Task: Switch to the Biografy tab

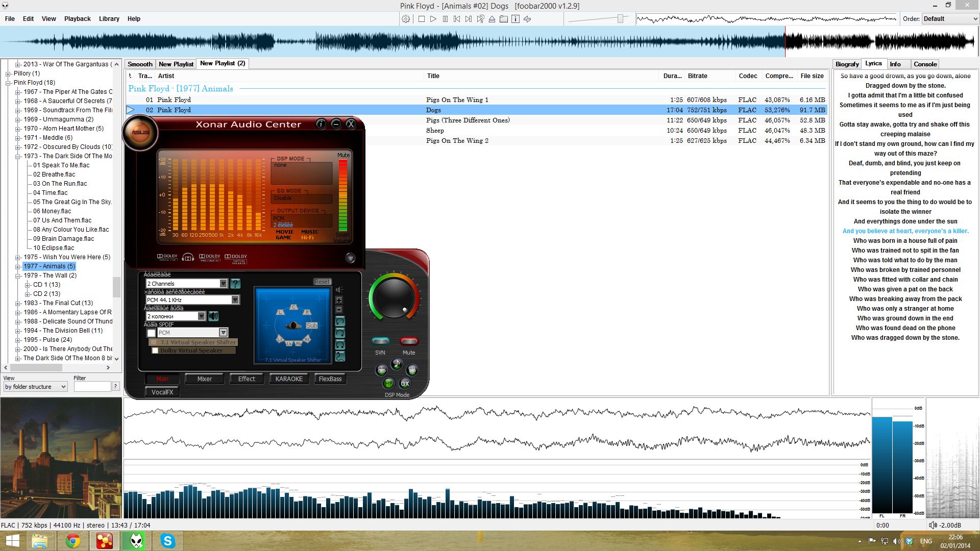Action: tap(847, 64)
